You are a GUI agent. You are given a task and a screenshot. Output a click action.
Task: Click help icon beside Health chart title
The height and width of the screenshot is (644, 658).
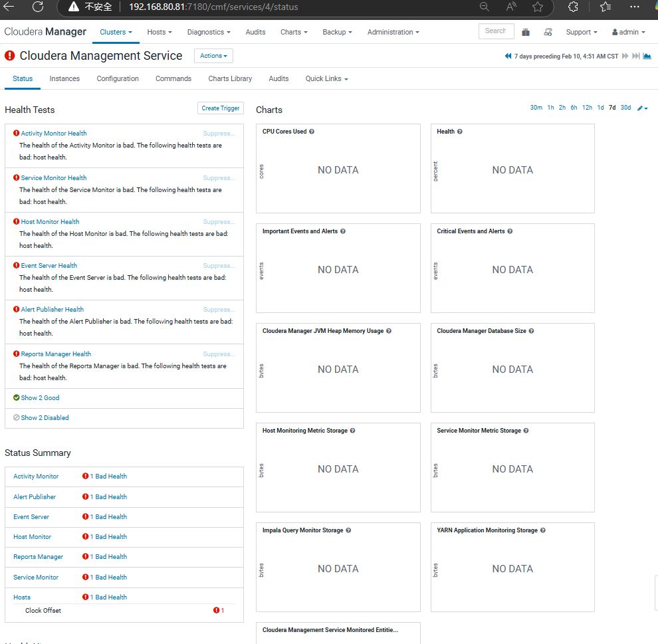point(459,132)
